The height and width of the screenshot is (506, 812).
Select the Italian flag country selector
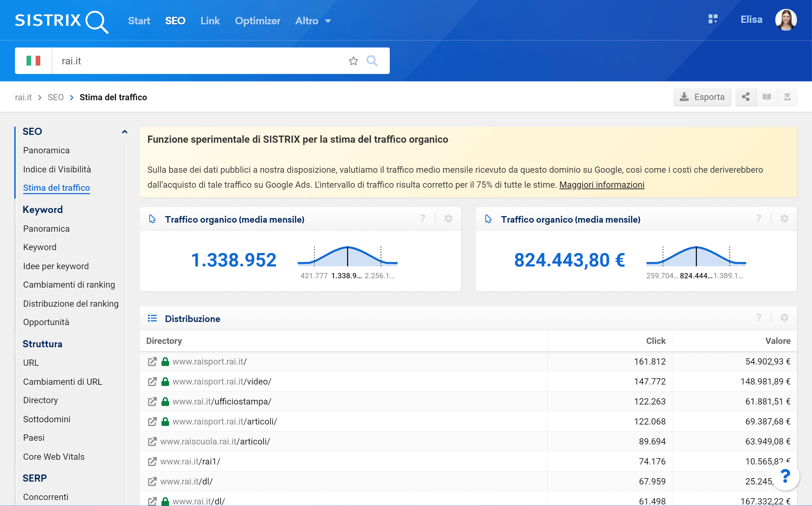[33, 61]
